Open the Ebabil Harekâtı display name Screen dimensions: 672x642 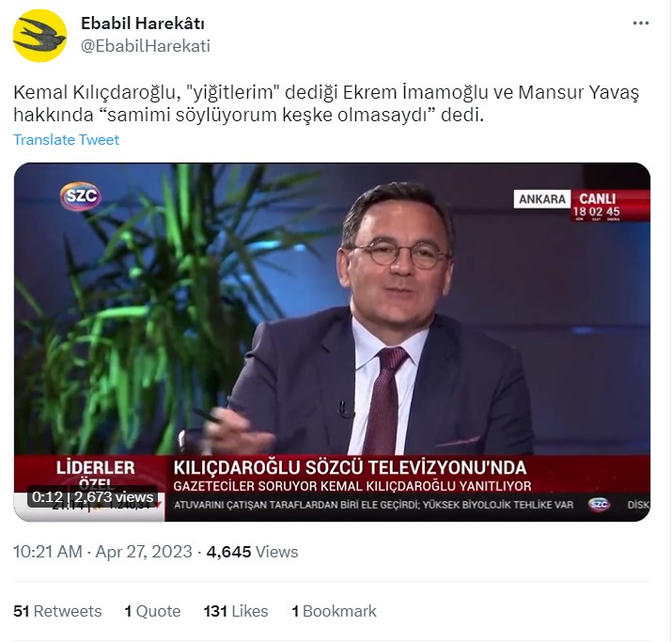coord(143,23)
